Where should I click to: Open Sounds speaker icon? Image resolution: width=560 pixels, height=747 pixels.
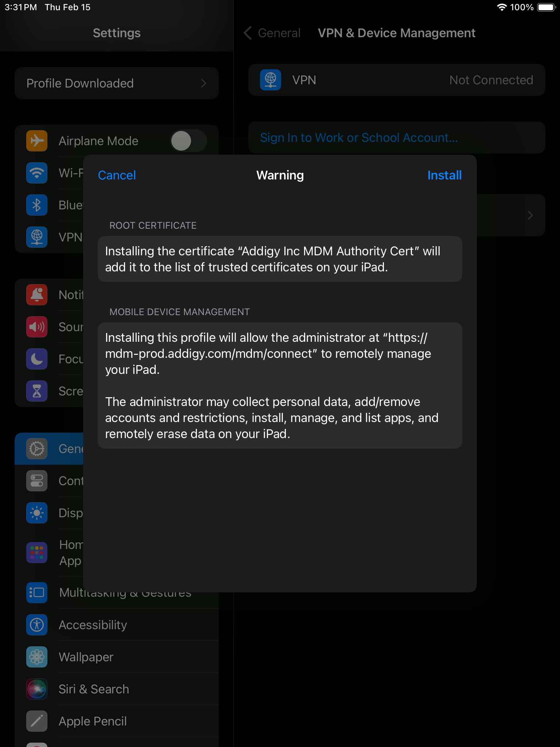coord(37,327)
